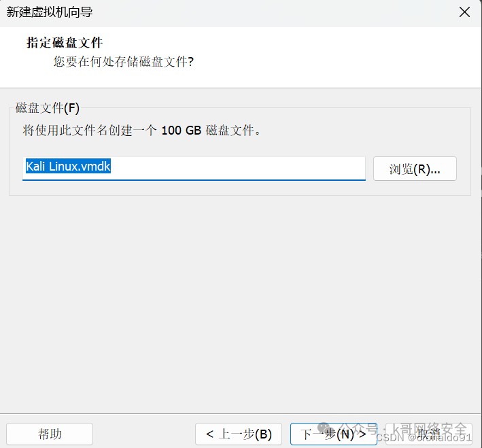Click the right arrow on 下一步 button
Image resolution: width=482 pixels, height=448 pixels.
362,434
